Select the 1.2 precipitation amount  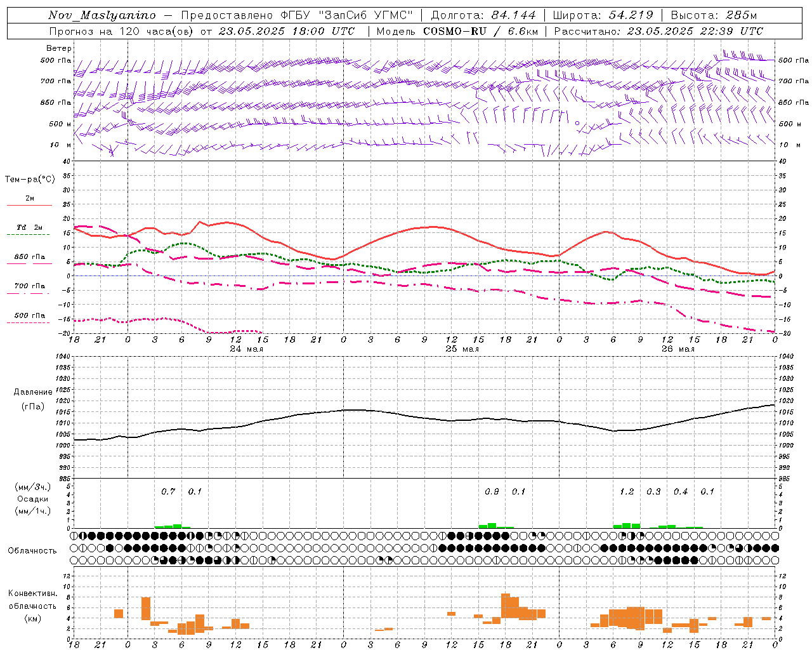click(627, 491)
